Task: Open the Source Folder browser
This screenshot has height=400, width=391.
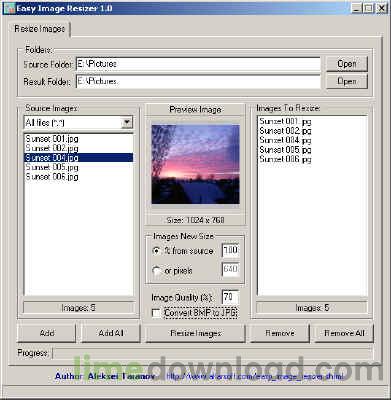Action: [347, 64]
